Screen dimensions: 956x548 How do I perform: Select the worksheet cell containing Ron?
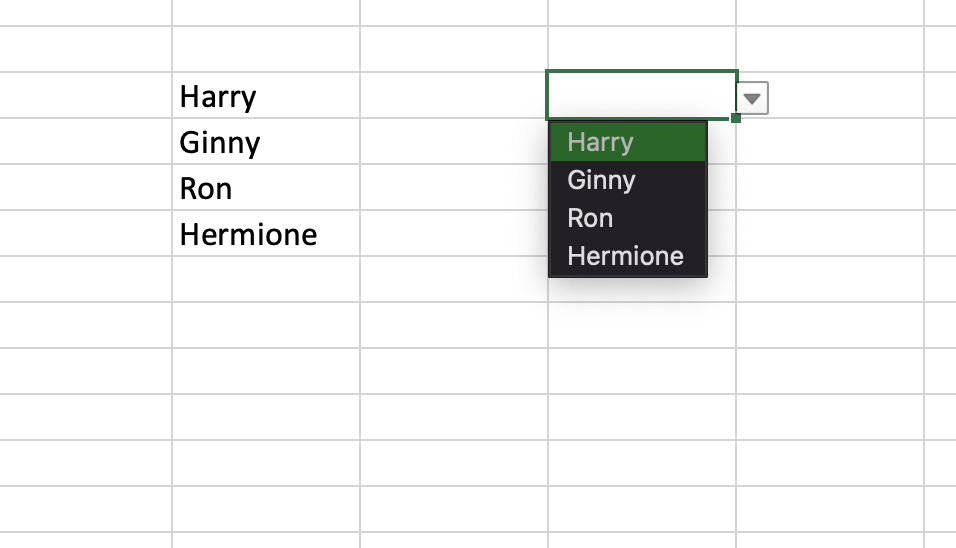tap(266, 187)
